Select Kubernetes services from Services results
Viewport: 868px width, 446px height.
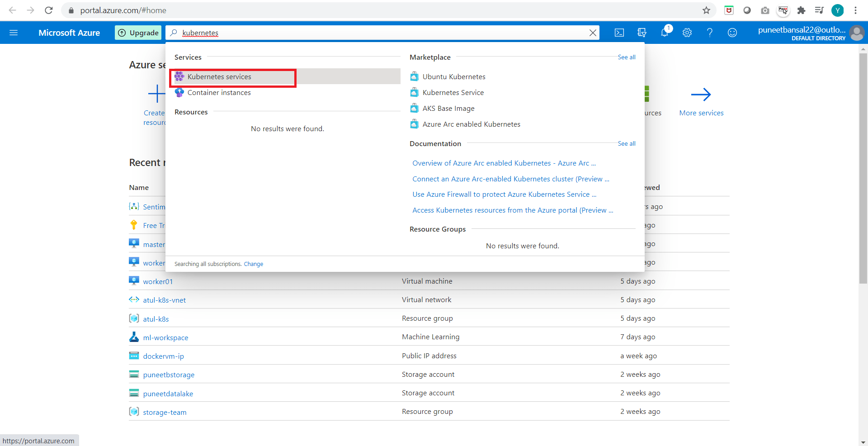point(219,77)
